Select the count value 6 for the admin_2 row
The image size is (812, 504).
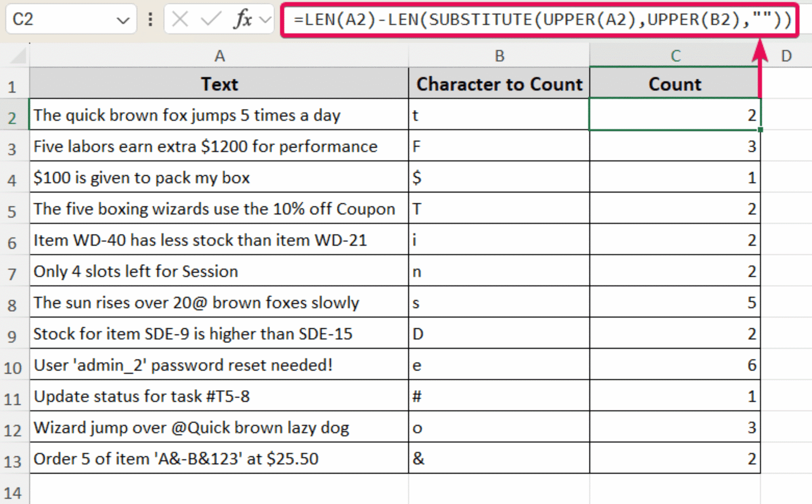tap(674, 365)
